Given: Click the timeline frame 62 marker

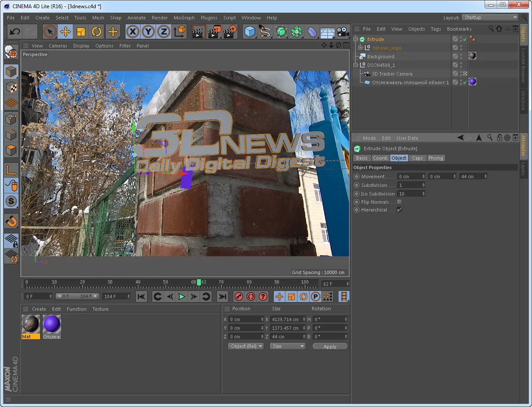Looking at the screenshot, I should point(199,282).
